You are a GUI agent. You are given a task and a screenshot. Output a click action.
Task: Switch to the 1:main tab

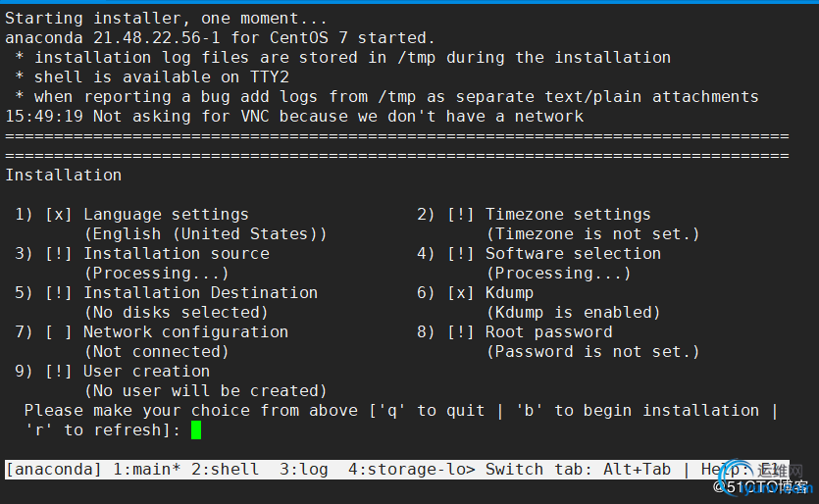pyautogui.click(x=147, y=469)
